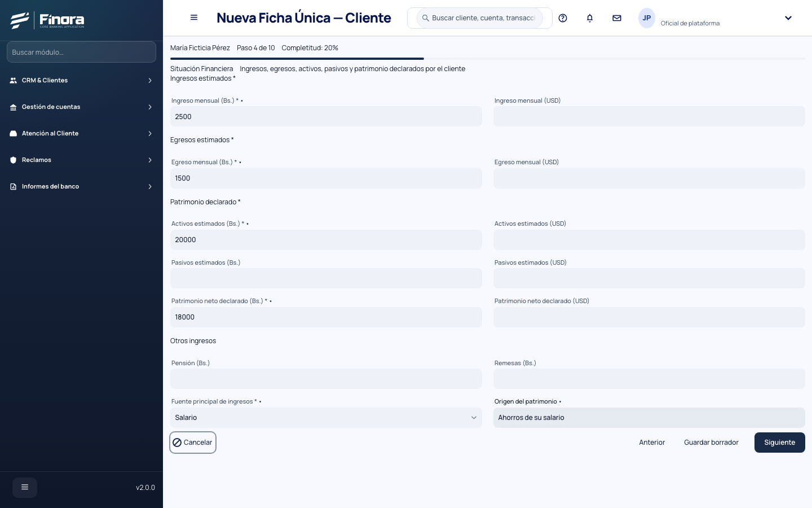
Task: Click the Buscar cliente, cuenta search box
Action: click(x=480, y=18)
